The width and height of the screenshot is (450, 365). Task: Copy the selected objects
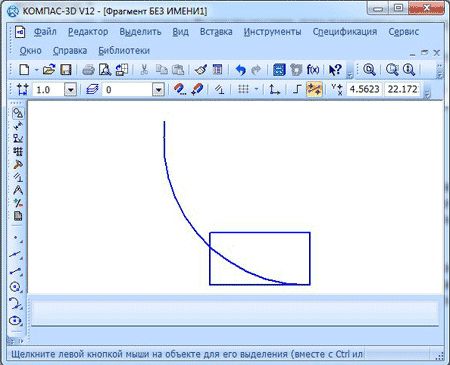(x=162, y=70)
